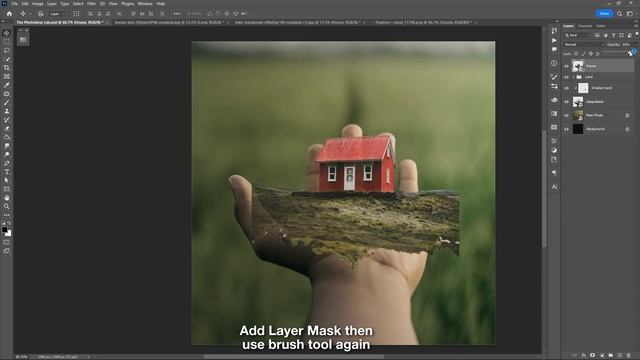
Task: Select the Path Selection tool
Action: coord(7,180)
